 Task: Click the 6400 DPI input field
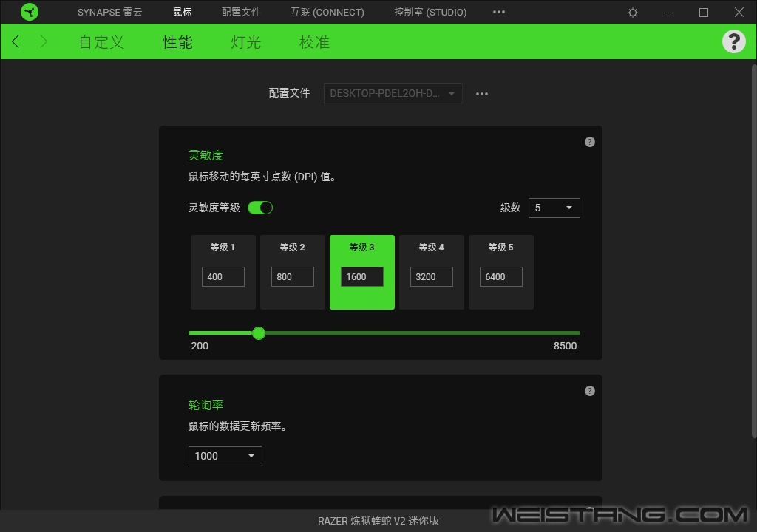tap(501, 276)
